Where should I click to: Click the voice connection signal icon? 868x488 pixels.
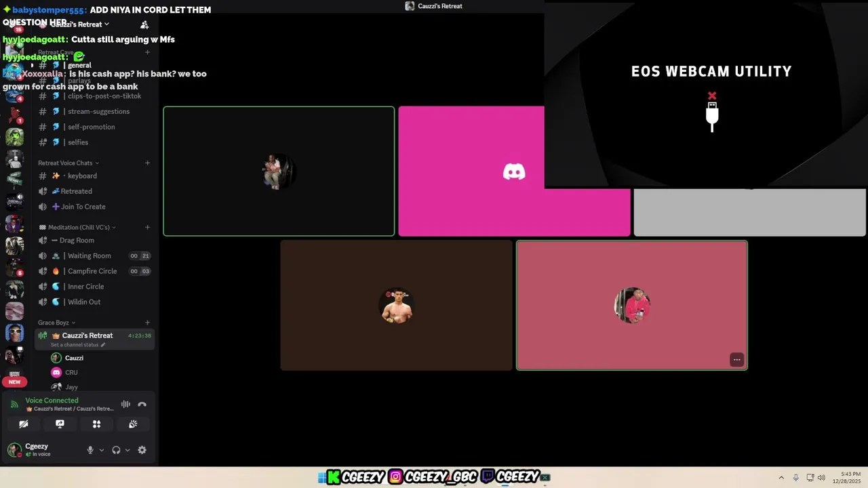[x=14, y=405]
